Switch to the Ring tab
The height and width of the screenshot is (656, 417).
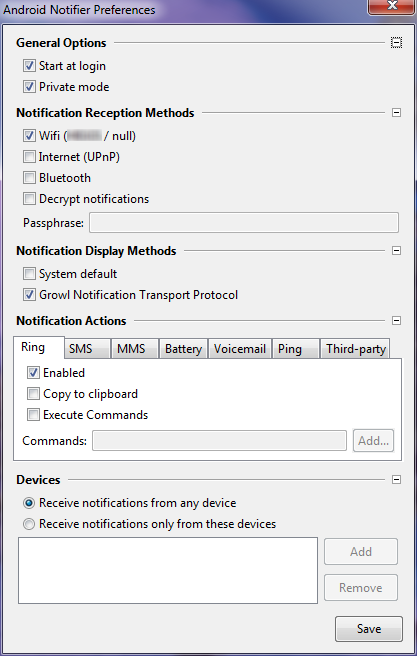point(38,347)
